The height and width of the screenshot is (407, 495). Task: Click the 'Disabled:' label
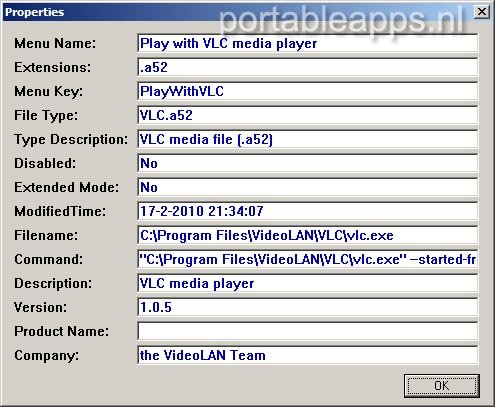click(45, 163)
